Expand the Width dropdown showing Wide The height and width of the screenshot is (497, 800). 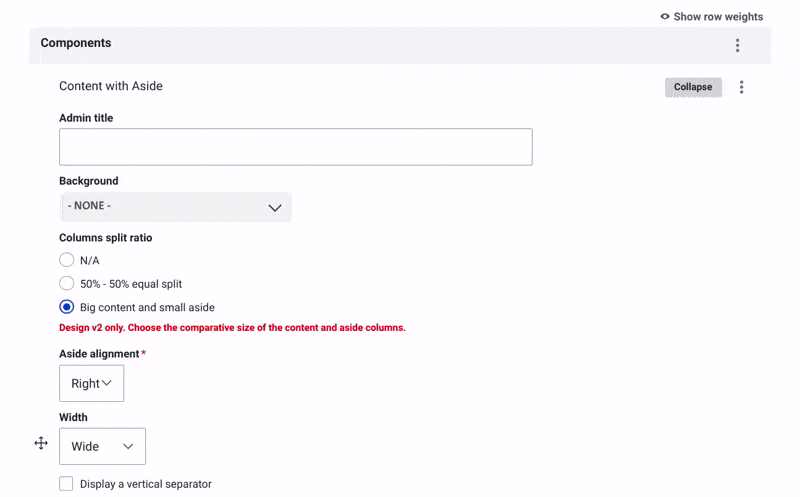click(102, 446)
